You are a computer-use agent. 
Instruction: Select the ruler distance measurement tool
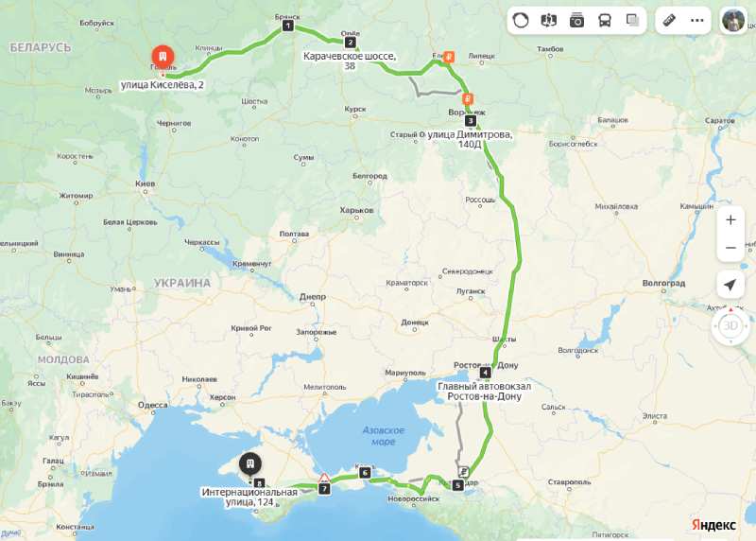[669, 20]
